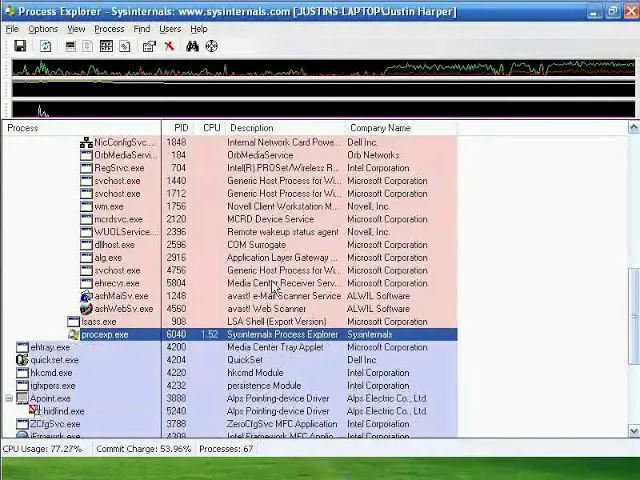
Task: Click the 'Processes: 67' status text
Action: 226,449
